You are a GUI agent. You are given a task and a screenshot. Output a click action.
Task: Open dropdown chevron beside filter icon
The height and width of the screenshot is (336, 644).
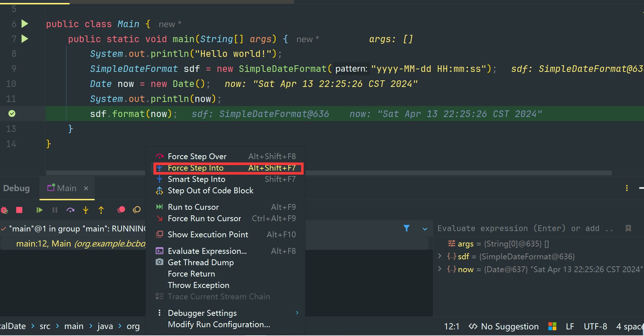coord(425,229)
